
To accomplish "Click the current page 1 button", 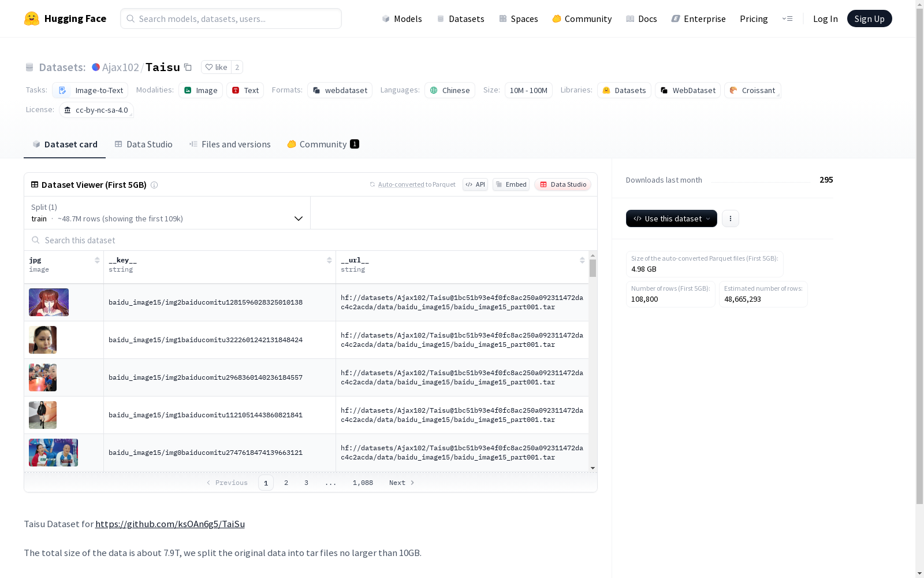I will click(x=266, y=483).
